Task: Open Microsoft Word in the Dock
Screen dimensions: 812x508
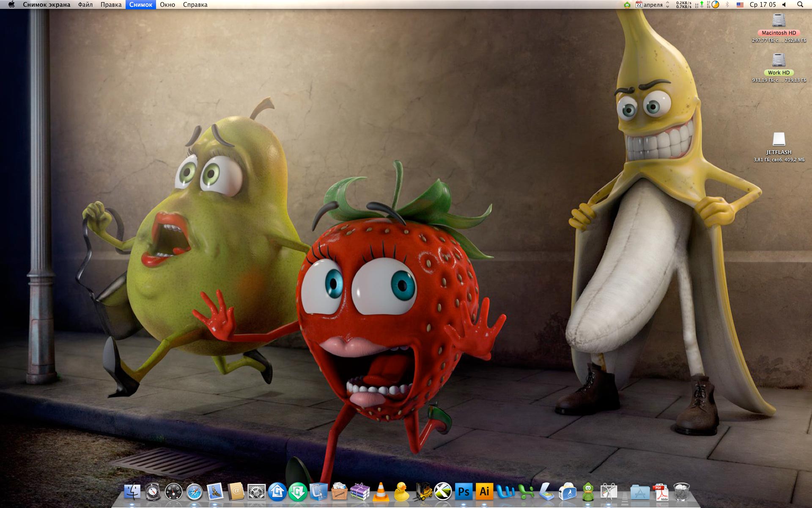Action: [x=505, y=492]
